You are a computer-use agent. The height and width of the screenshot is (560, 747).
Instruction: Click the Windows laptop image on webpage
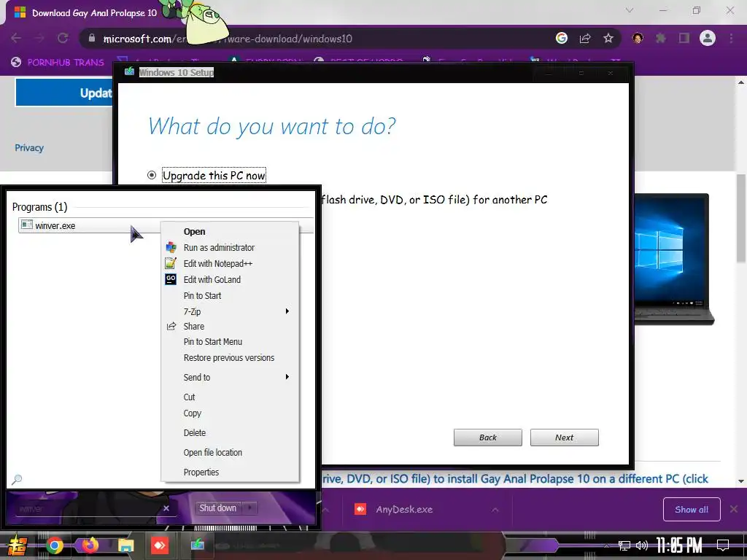(673, 259)
